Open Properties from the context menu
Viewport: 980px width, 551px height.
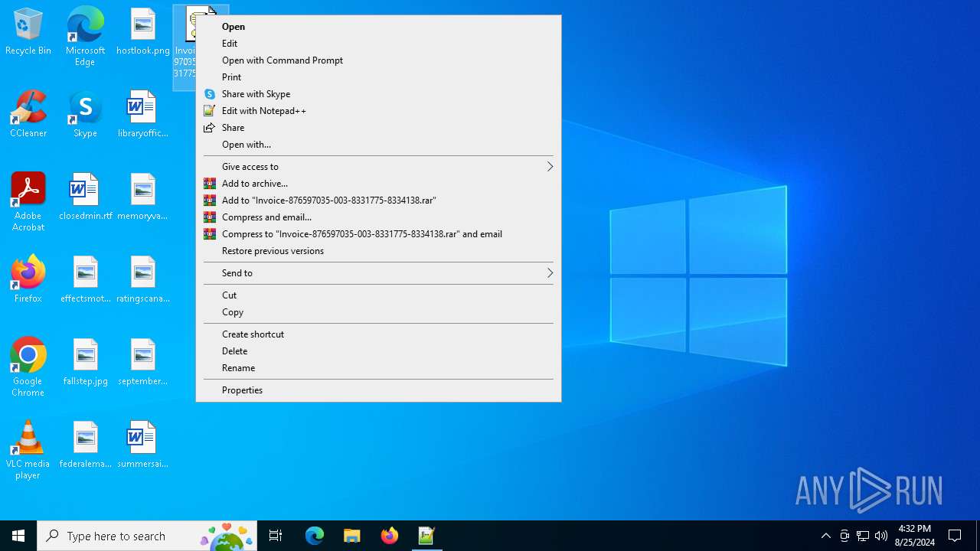click(378, 390)
